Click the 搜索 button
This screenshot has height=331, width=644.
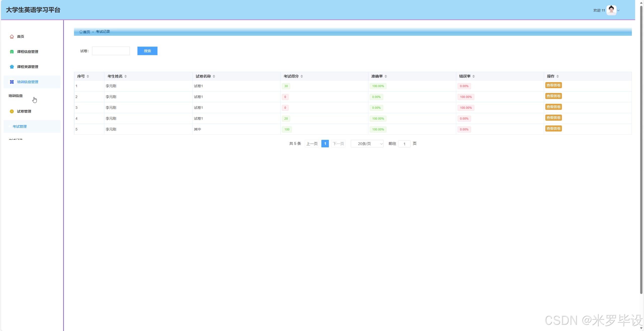pyautogui.click(x=147, y=51)
